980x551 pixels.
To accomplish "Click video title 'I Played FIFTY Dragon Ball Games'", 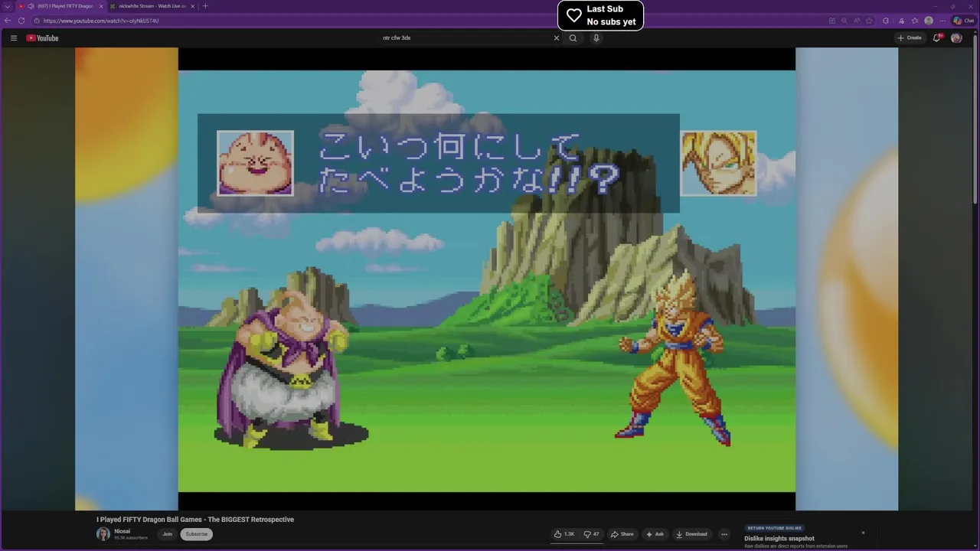I will [x=195, y=520].
